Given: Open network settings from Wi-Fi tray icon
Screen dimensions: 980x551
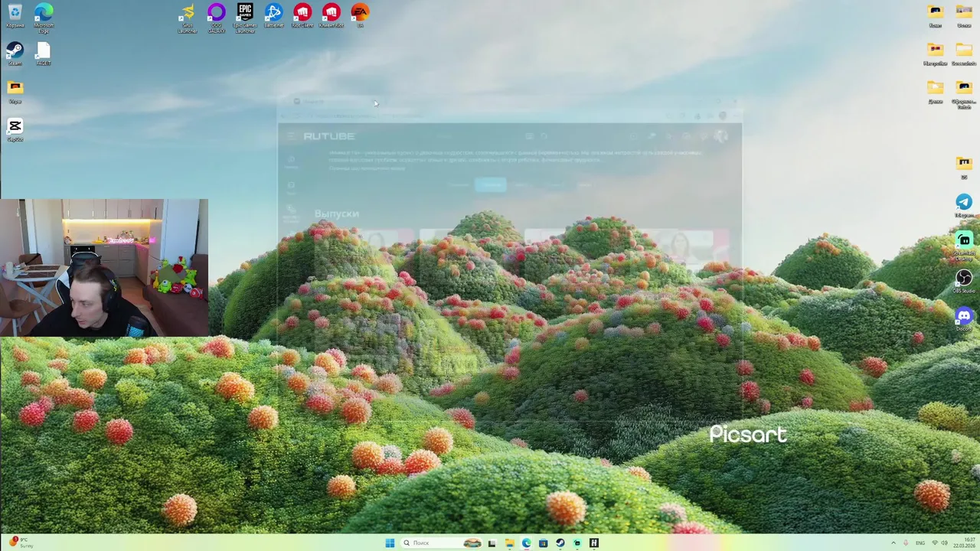Looking at the screenshot, I should click(x=935, y=543).
